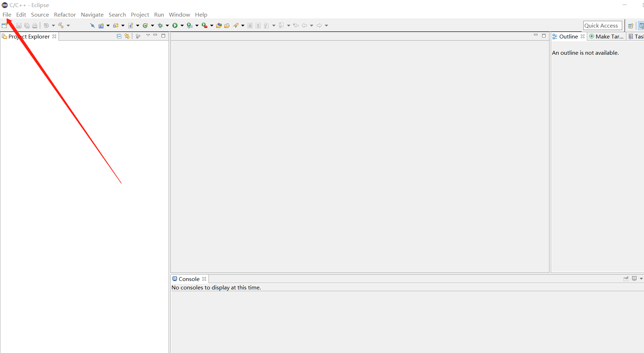644x353 pixels.
Task: Click the New C++ Class icon
Action: [x=145, y=25]
